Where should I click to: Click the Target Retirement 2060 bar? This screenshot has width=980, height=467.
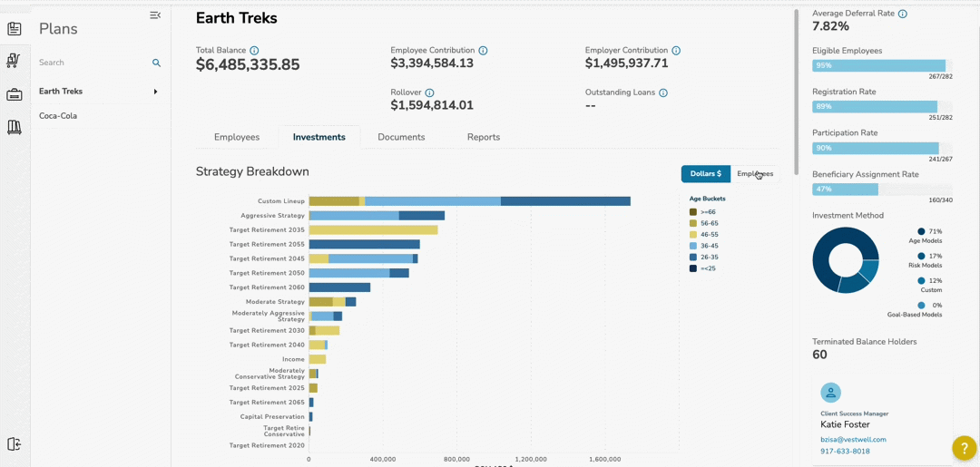click(339, 287)
